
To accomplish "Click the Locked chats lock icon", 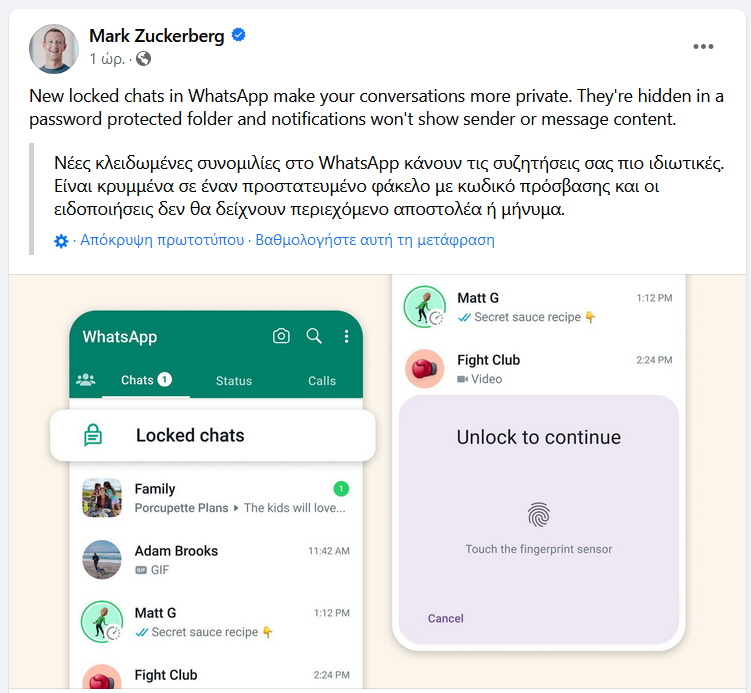I will (93, 435).
